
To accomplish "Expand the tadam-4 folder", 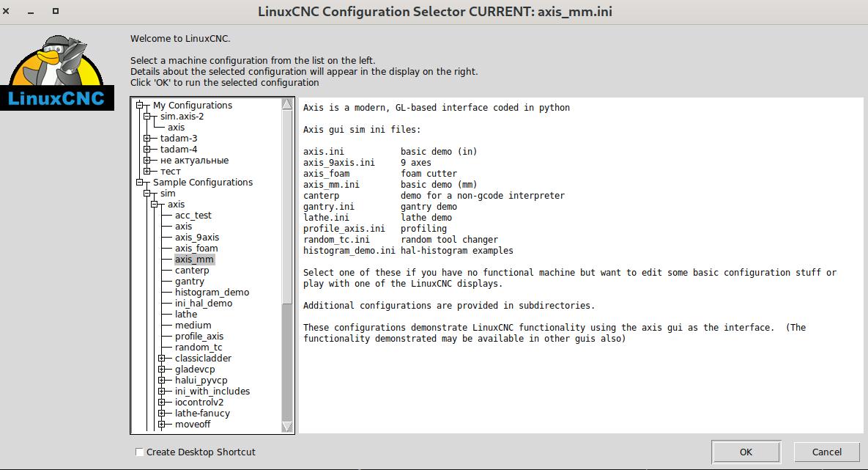I will coord(146,150).
